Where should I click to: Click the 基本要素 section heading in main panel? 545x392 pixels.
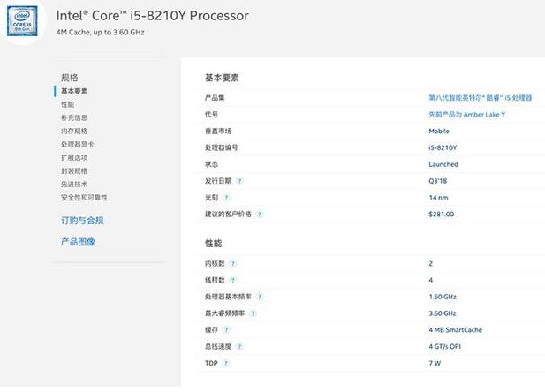point(222,78)
